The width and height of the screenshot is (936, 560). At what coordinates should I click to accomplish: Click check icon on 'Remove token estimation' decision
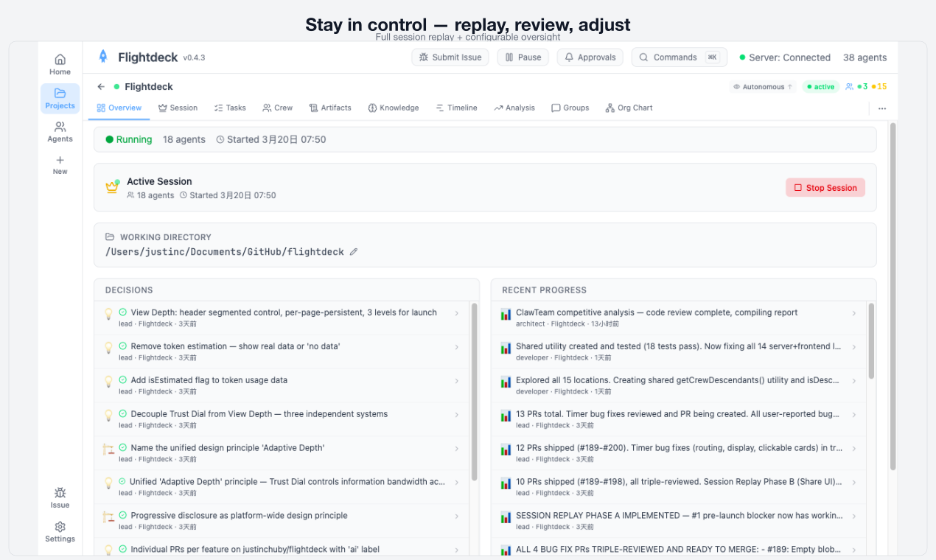(x=123, y=346)
